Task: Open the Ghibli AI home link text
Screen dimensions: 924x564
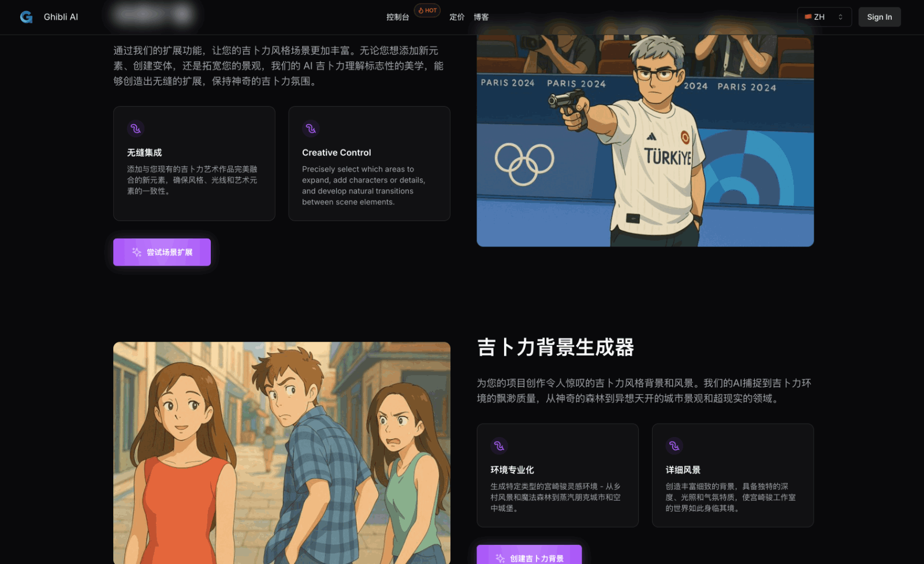Action: [61, 17]
